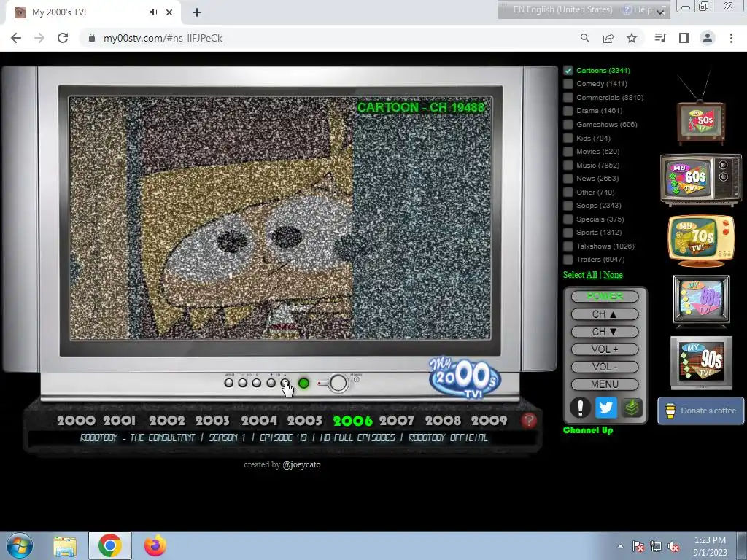Enable the Comedy category checkbox
The height and width of the screenshot is (560, 747).
pos(568,84)
